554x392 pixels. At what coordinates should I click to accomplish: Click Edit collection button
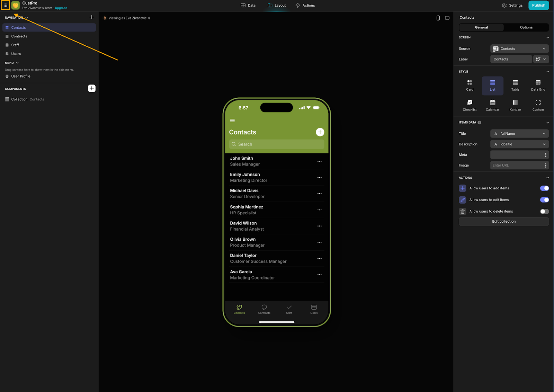[x=504, y=222]
